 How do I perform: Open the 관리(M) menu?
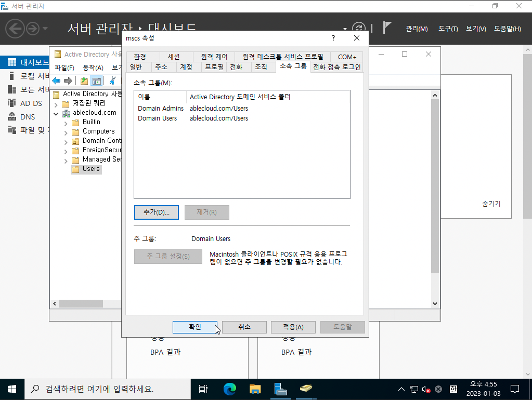tap(417, 29)
